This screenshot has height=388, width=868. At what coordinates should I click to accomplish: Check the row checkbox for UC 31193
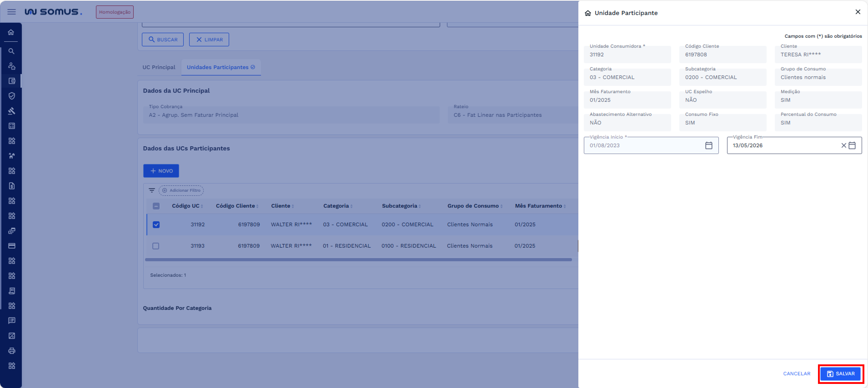[156, 246]
